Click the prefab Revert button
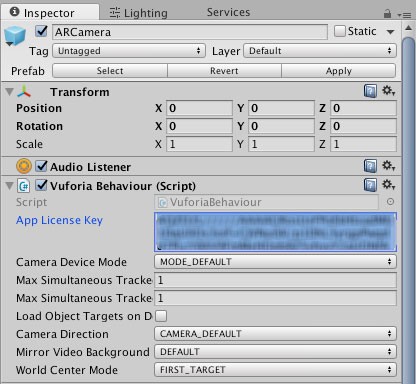The image size is (416, 384). 224,71
